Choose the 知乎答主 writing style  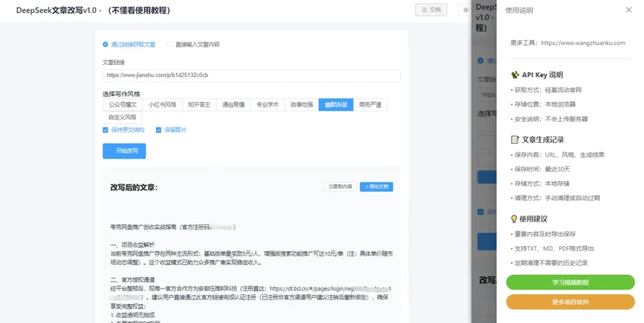pos(199,105)
